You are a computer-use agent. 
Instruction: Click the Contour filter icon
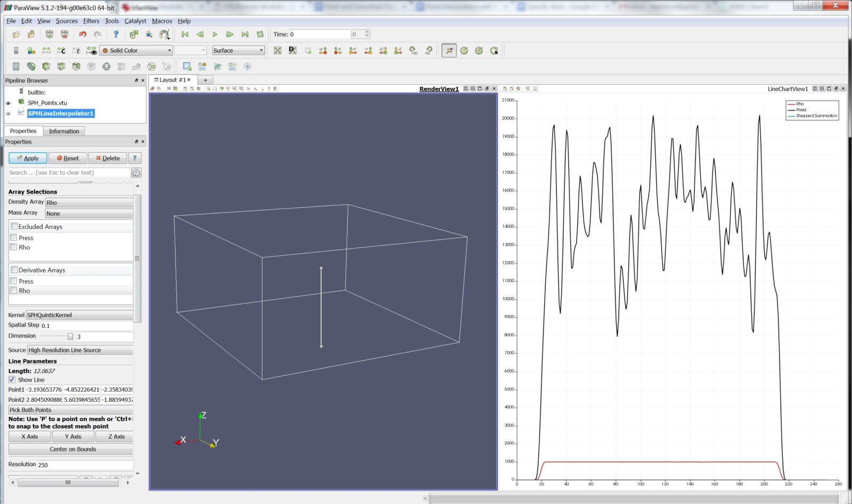pyautogui.click(x=31, y=66)
